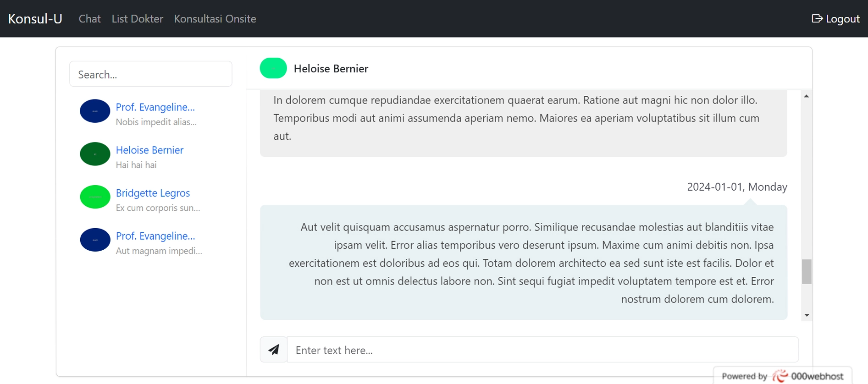Image resolution: width=868 pixels, height=384 pixels.
Task: Click the message text input box
Action: tap(541, 349)
